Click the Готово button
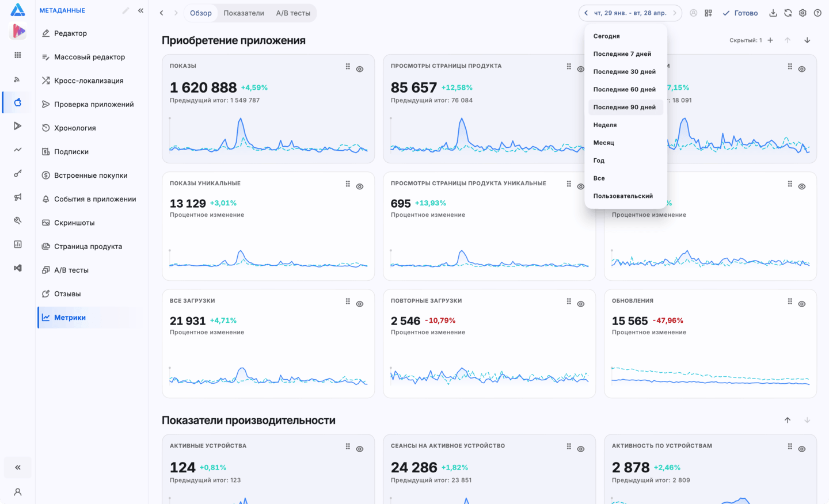 [740, 13]
